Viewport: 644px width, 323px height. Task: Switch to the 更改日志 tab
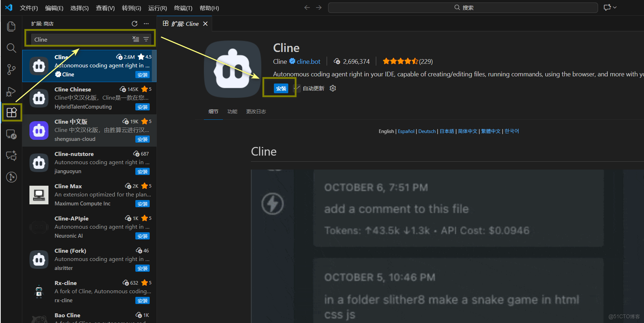[x=256, y=111]
